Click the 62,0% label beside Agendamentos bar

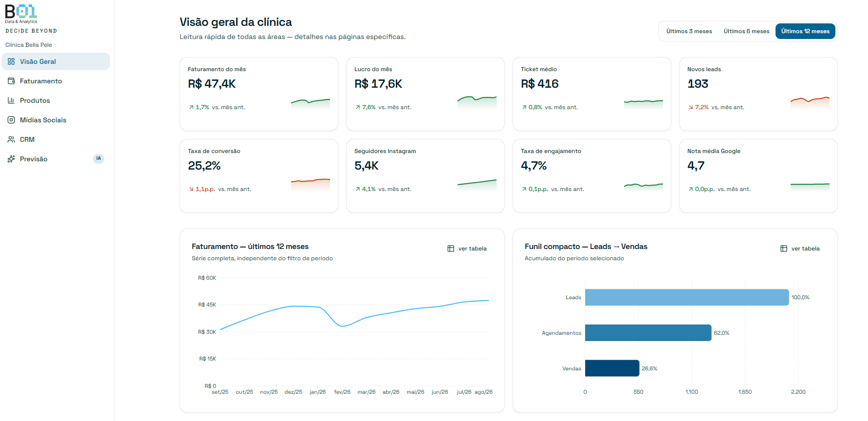pos(721,333)
